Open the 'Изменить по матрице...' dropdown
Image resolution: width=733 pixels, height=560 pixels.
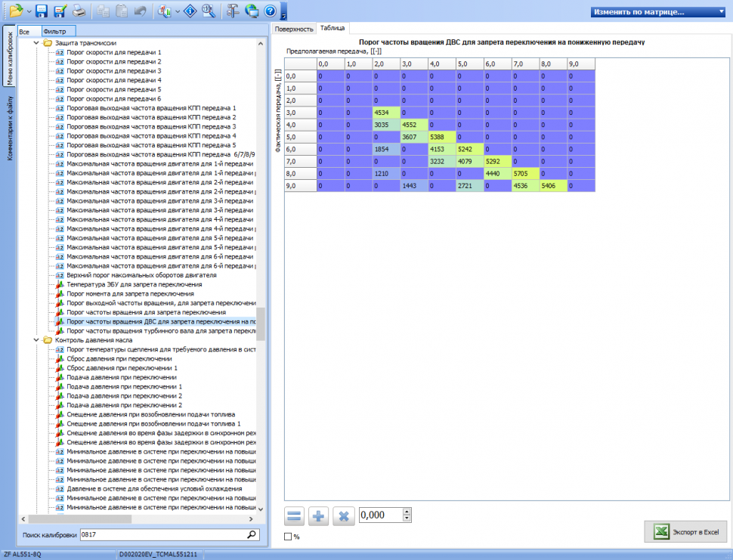[x=658, y=12]
